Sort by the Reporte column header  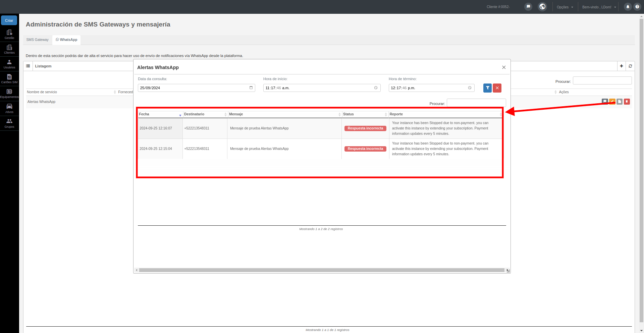pyautogui.click(x=446, y=114)
